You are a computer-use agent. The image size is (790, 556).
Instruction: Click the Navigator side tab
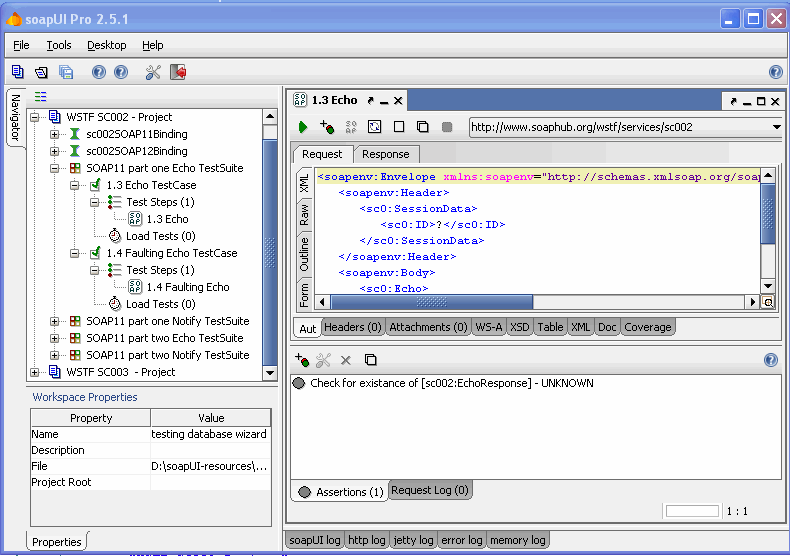click(x=16, y=117)
